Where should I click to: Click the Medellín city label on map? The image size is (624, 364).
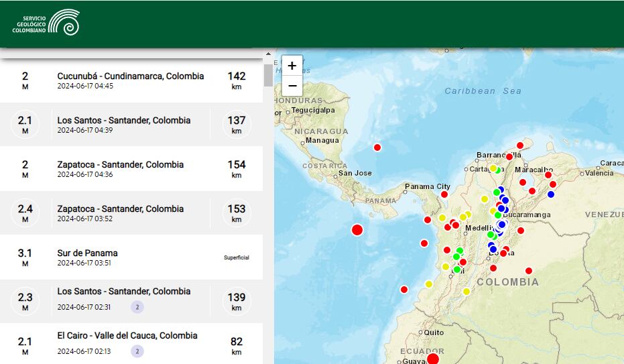(479, 228)
